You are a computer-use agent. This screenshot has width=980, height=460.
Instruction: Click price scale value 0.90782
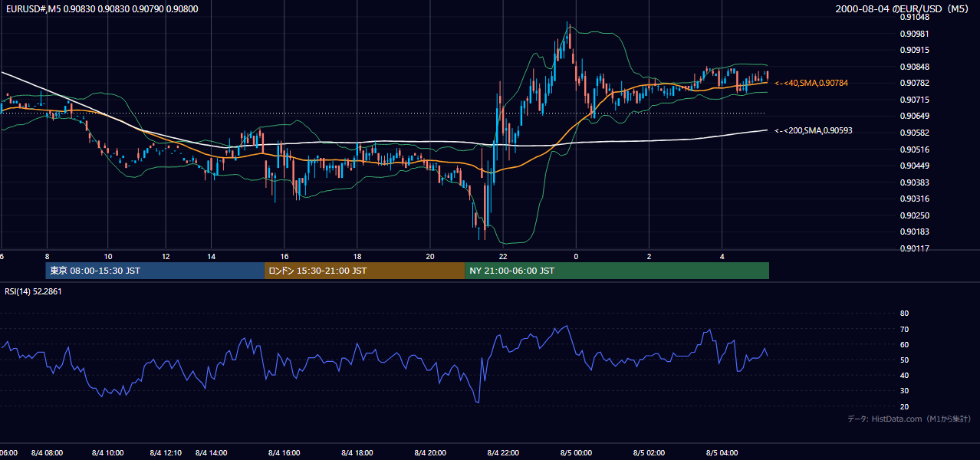tap(915, 83)
